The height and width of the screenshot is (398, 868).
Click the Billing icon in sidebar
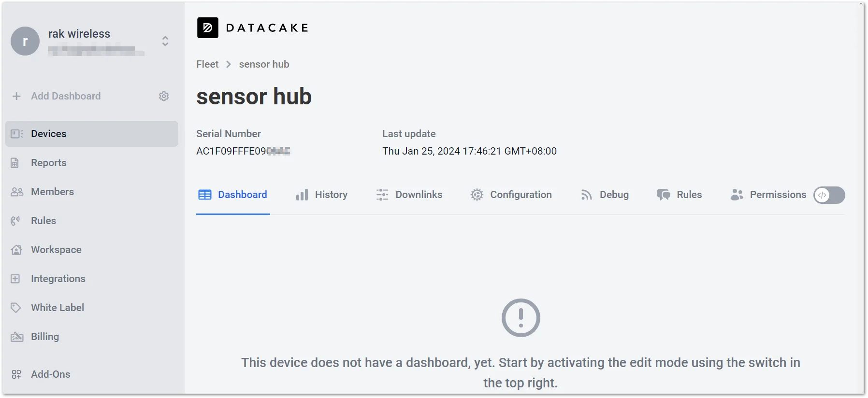click(17, 337)
